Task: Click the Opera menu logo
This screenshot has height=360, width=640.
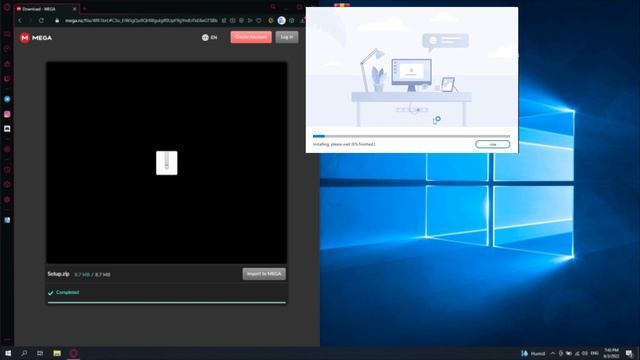Action: (7, 7)
